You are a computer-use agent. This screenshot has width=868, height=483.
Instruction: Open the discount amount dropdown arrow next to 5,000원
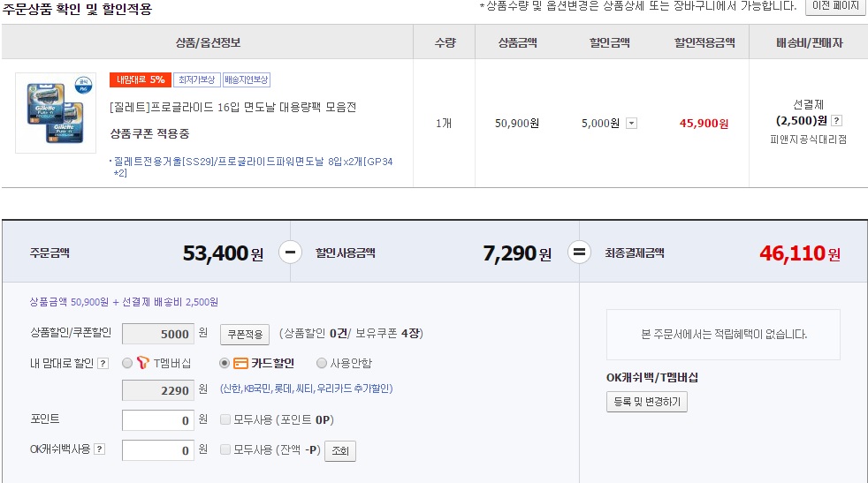[631, 124]
